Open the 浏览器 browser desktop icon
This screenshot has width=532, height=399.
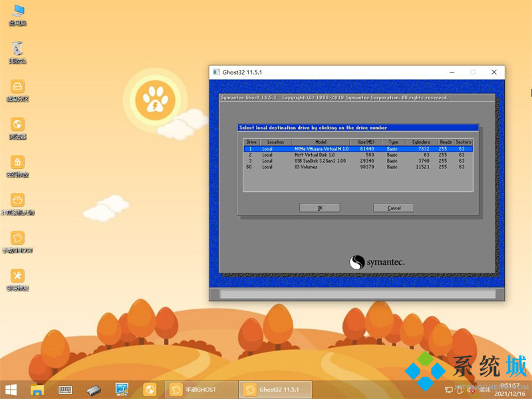coord(18,129)
